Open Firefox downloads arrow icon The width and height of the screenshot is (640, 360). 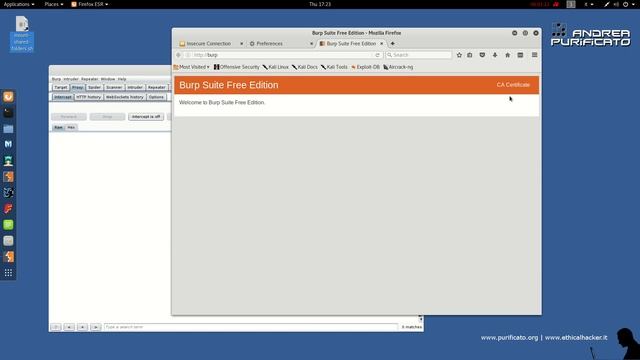coord(495,55)
